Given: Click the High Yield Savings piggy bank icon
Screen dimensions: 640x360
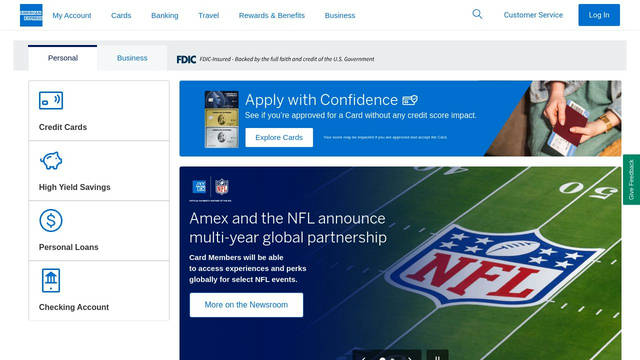Looking at the screenshot, I should coord(51,160).
